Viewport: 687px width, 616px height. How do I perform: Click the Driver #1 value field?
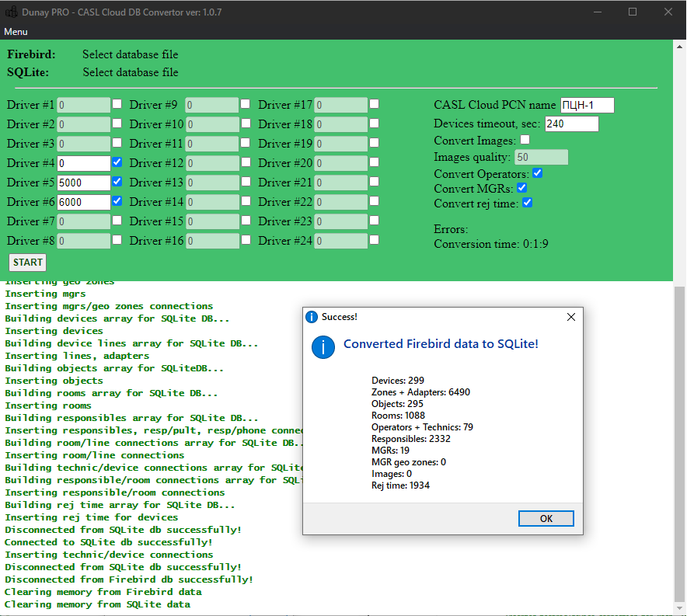click(84, 105)
